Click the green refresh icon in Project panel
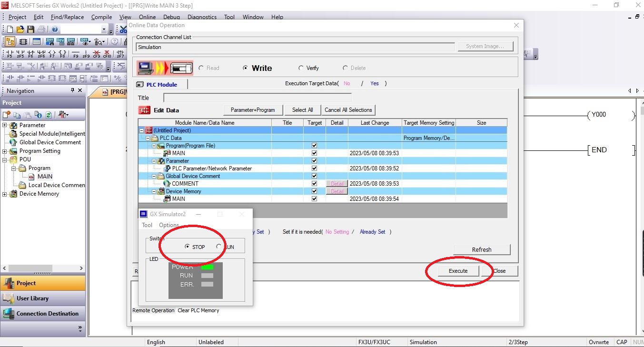The image size is (644, 347). [49, 115]
